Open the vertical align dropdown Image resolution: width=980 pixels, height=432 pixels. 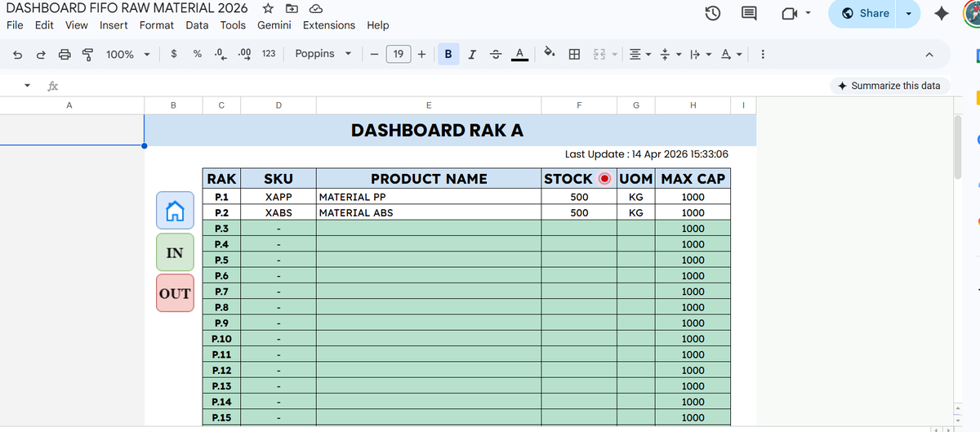(670, 54)
